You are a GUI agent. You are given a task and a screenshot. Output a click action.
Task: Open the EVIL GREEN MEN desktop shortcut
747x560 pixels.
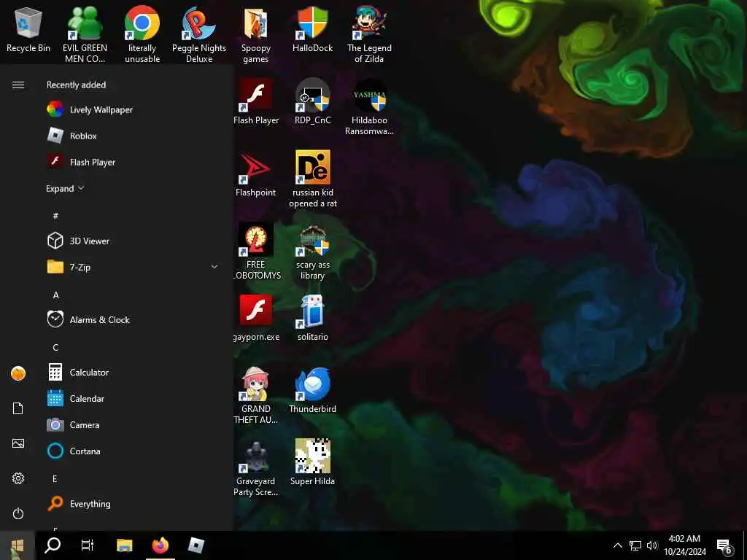(85, 34)
